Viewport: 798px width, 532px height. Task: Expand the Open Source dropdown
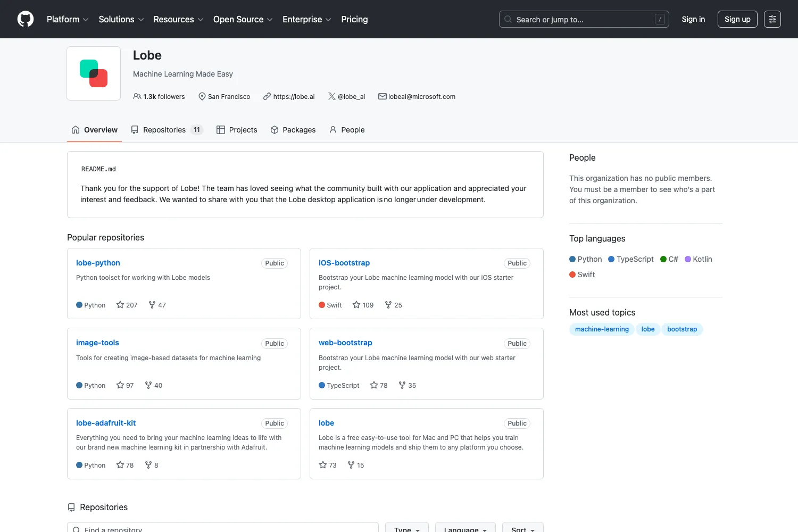coord(243,19)
